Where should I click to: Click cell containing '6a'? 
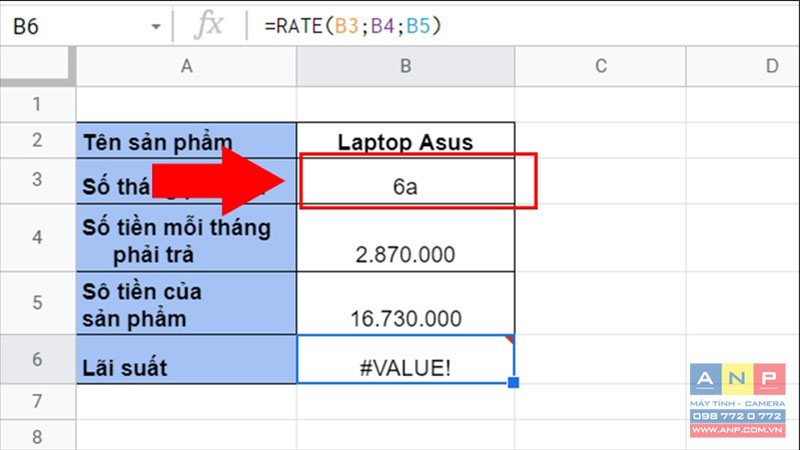point(406,181)
